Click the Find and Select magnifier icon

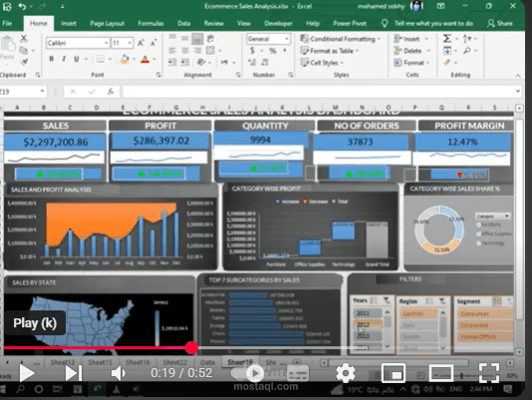[467, 51]
